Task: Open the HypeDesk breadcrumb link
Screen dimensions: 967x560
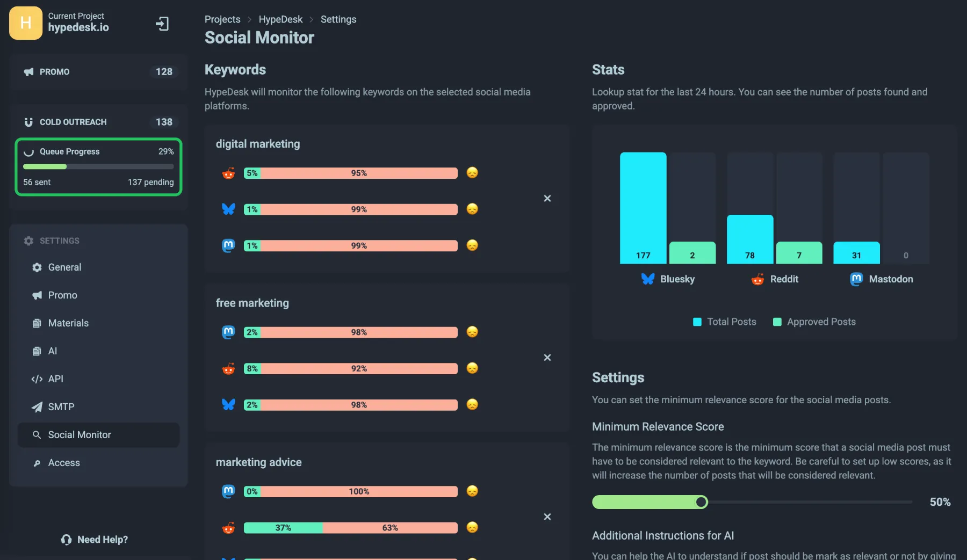Action: (280, 19)
